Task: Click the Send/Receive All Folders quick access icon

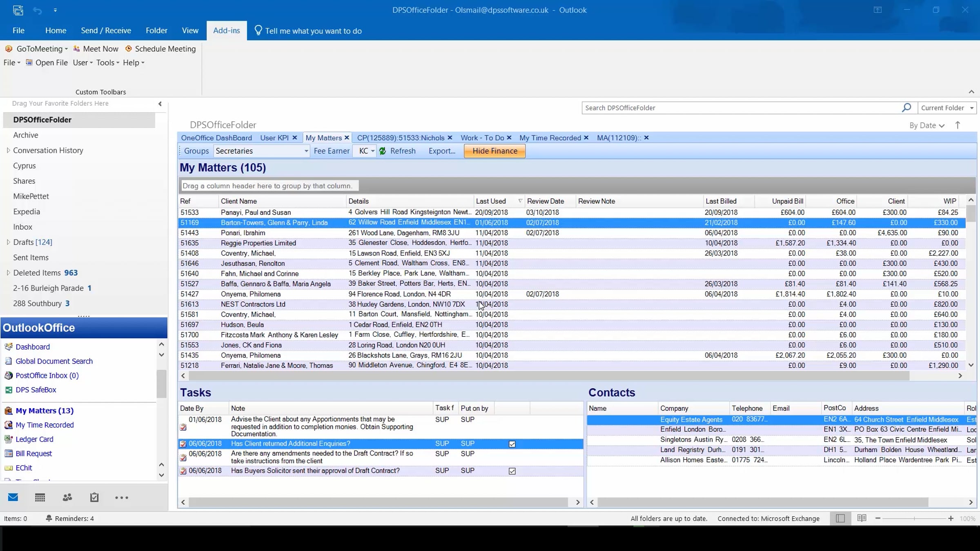Action: [18, 10]
